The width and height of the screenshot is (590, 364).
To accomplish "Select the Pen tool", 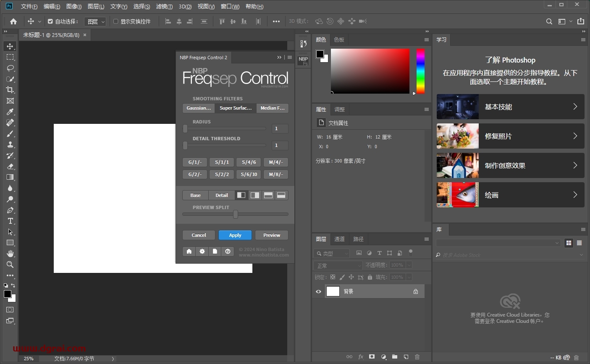I will pyautogui.click(x=10, y=210).
